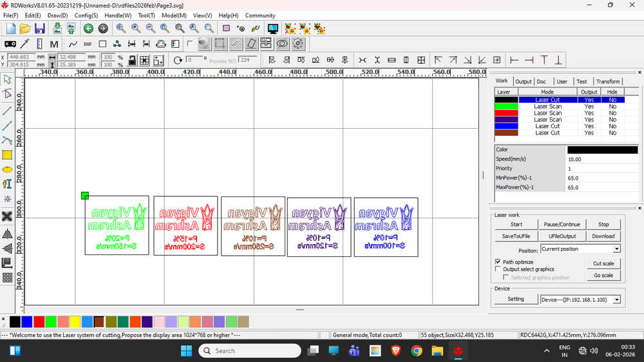Open the Edit menu
The image size is (644, 362).
tap(33, 15)
